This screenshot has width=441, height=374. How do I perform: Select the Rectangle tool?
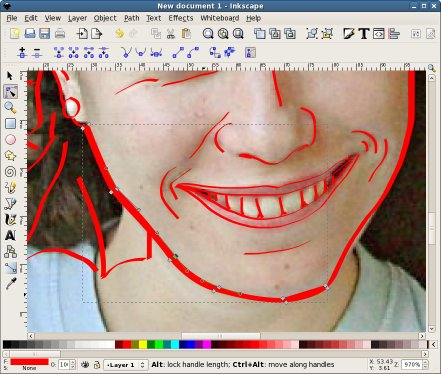tap(10, 124)
